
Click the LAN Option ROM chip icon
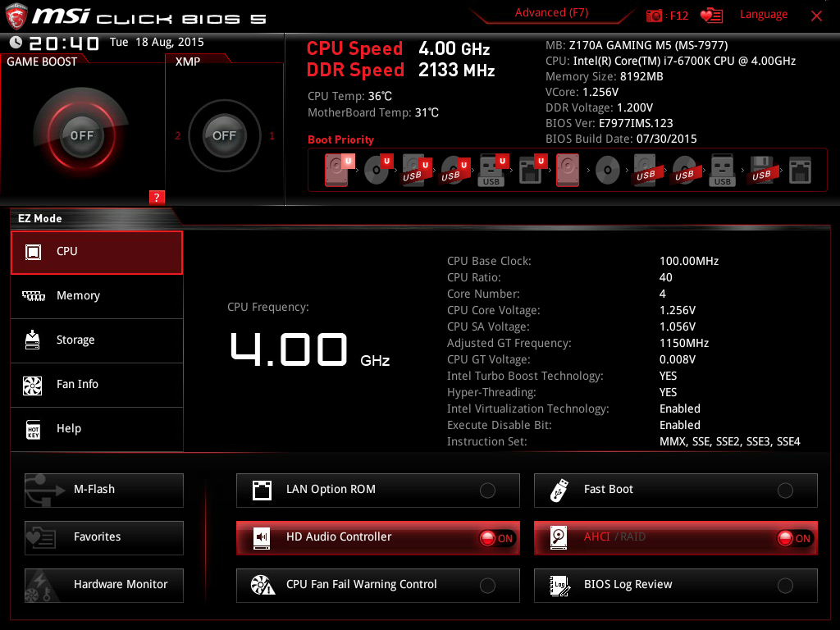(262, 491)
